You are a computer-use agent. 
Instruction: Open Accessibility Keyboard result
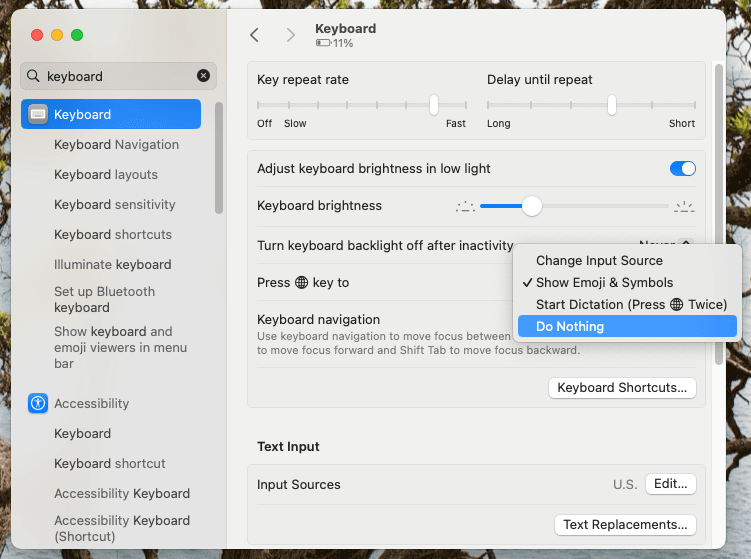tap(122, 493)
